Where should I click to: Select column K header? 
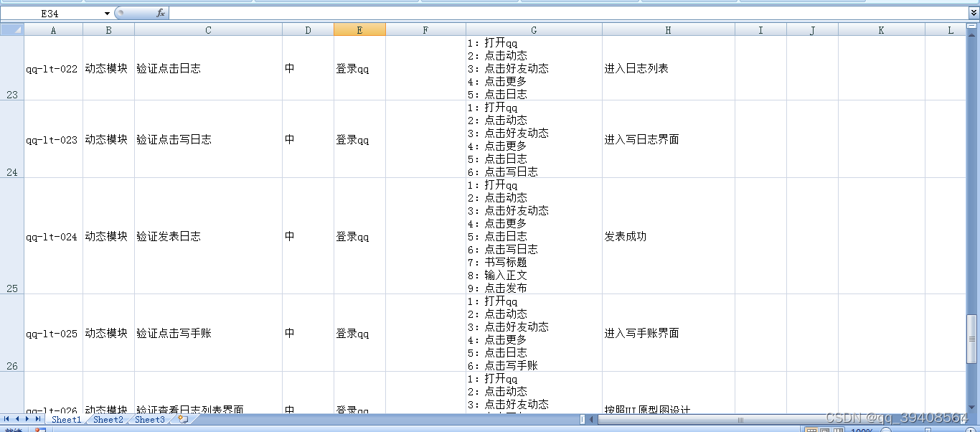pos(881,30)
